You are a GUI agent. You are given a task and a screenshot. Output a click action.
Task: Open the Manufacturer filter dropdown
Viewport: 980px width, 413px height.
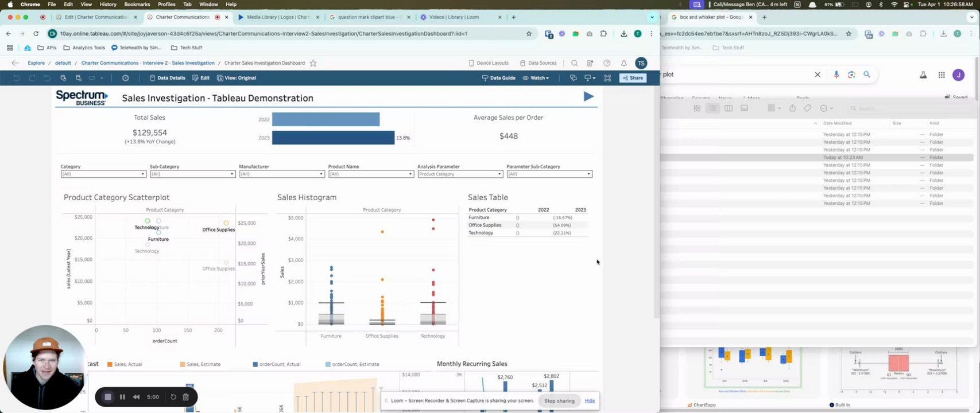(282, 174)
